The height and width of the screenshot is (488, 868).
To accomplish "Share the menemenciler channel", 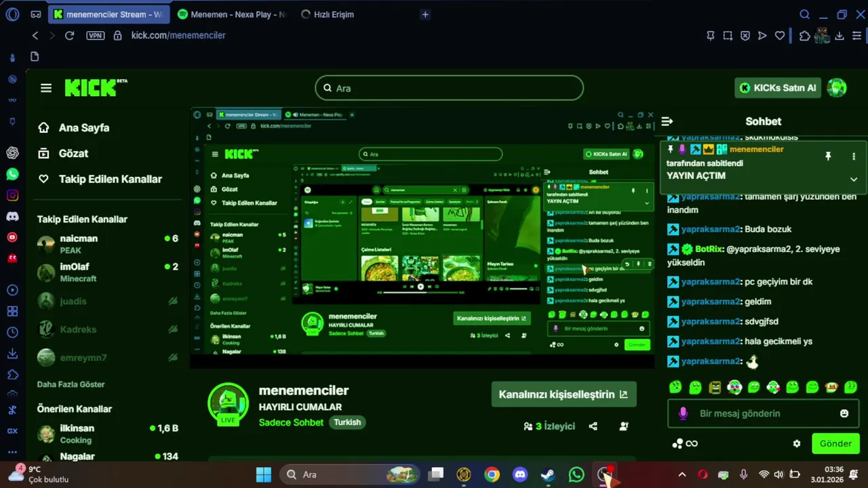I will tap(593, 426).
